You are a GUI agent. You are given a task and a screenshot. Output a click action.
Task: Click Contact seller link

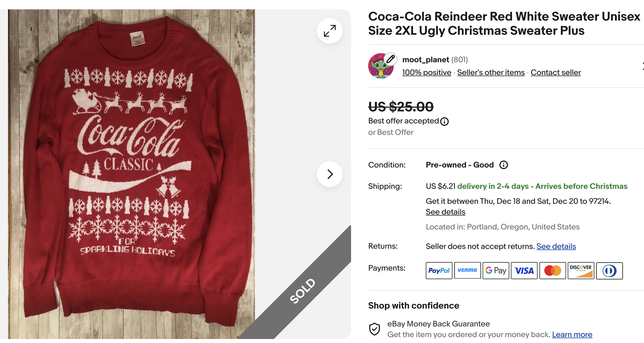[x=556, y=72]
